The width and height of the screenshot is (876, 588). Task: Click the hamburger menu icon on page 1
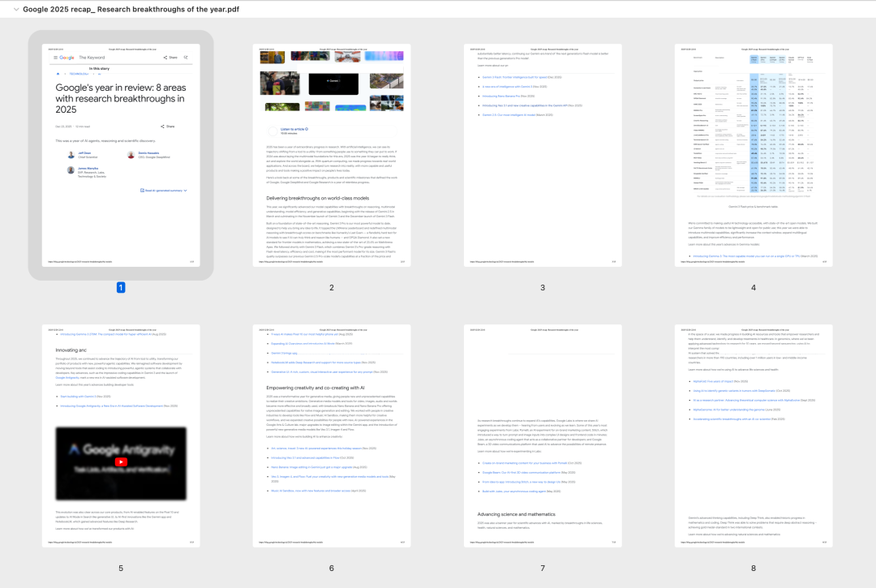click(x=55, y=58)
